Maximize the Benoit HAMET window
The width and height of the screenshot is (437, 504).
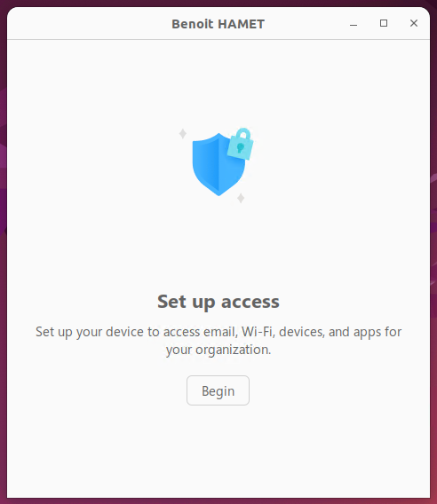point(383,23)
